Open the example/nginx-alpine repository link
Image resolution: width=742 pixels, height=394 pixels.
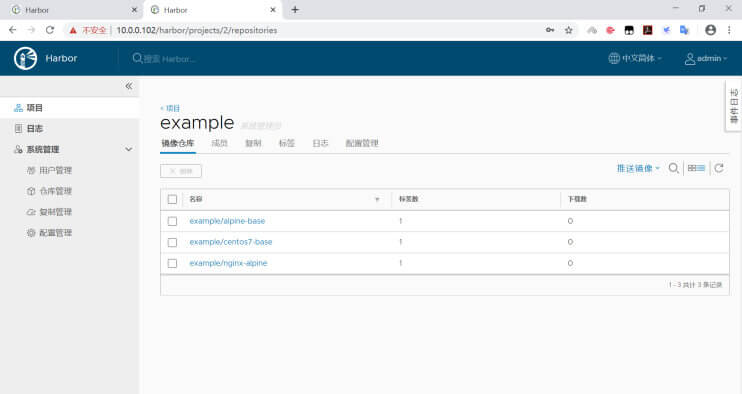tap(228, 263)
